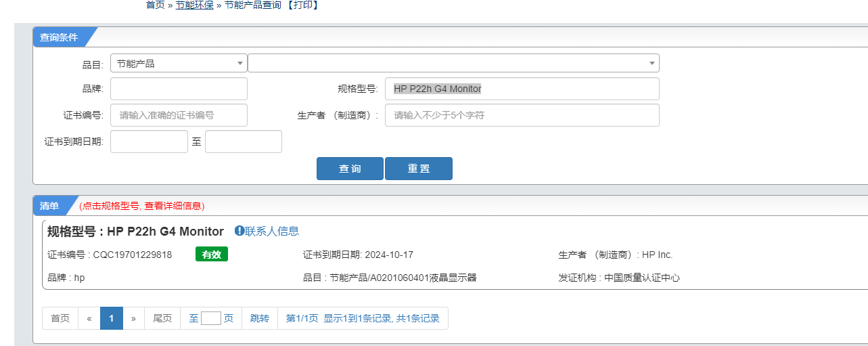Screen dimensions: 868x346
Task: Open the 节能环保 breadcrumb link
Action: [x=195, y=5]
